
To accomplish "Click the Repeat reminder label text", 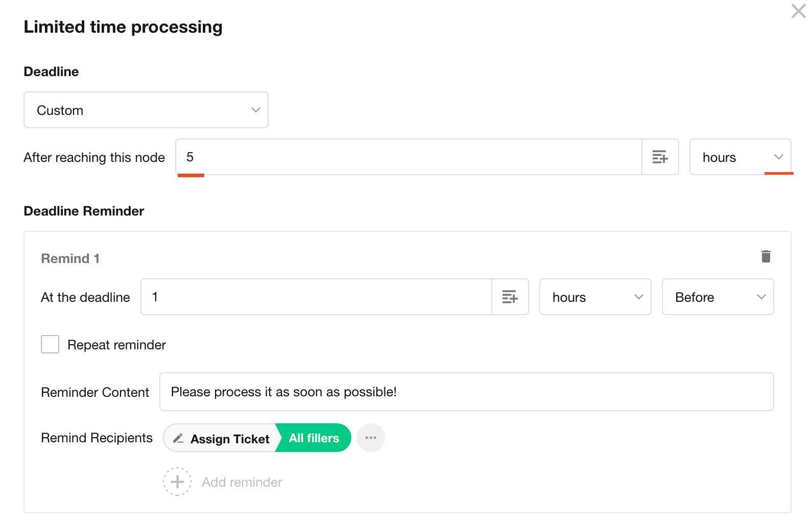I will pos(116,345).
